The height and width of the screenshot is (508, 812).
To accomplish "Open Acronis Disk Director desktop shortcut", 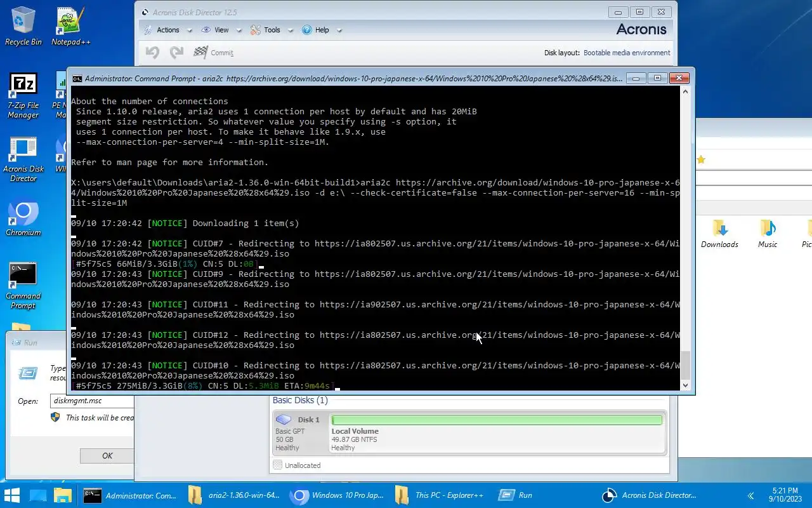I will 23,159.
